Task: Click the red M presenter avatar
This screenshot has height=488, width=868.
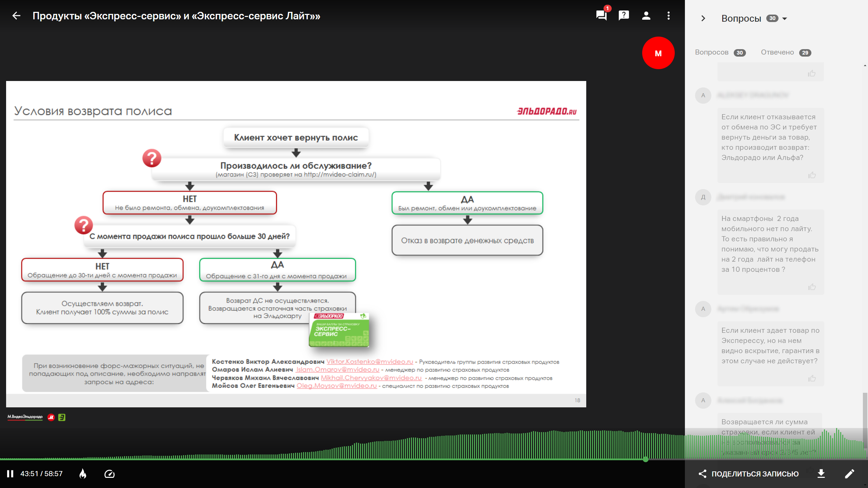Action: (658, 53)
